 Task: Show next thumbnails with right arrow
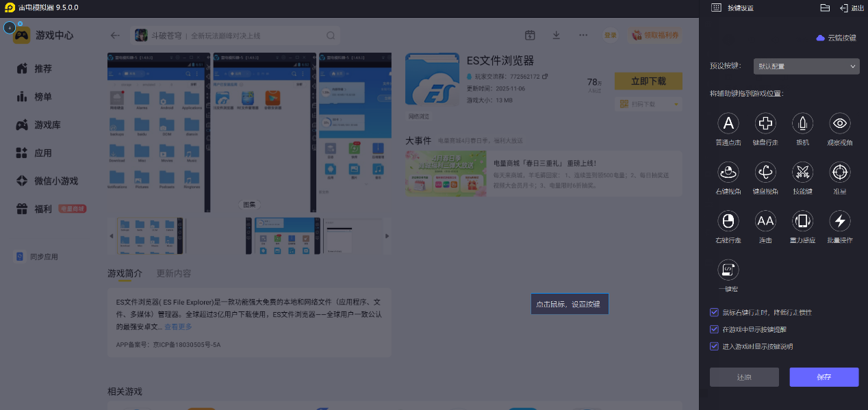(x=387, y=236)
